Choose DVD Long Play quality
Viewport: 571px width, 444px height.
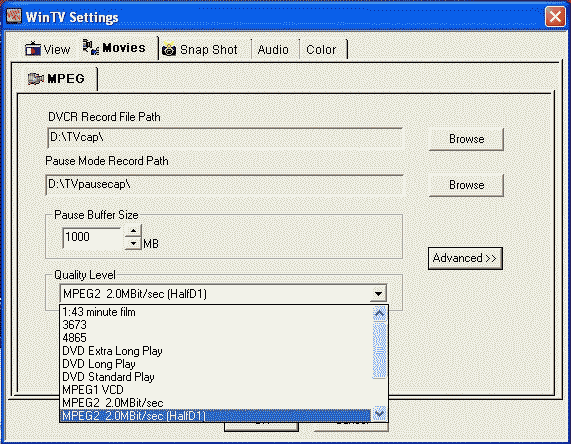point(216,364)
